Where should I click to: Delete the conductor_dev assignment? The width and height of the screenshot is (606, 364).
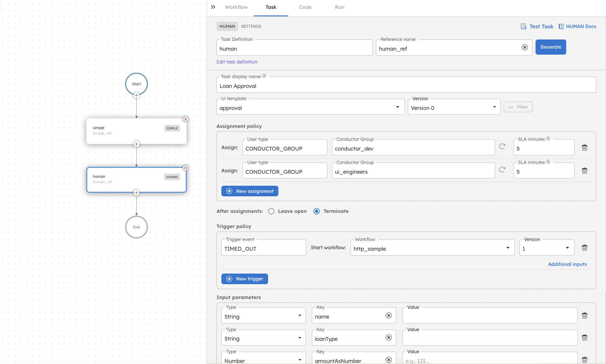pos(585,148)
